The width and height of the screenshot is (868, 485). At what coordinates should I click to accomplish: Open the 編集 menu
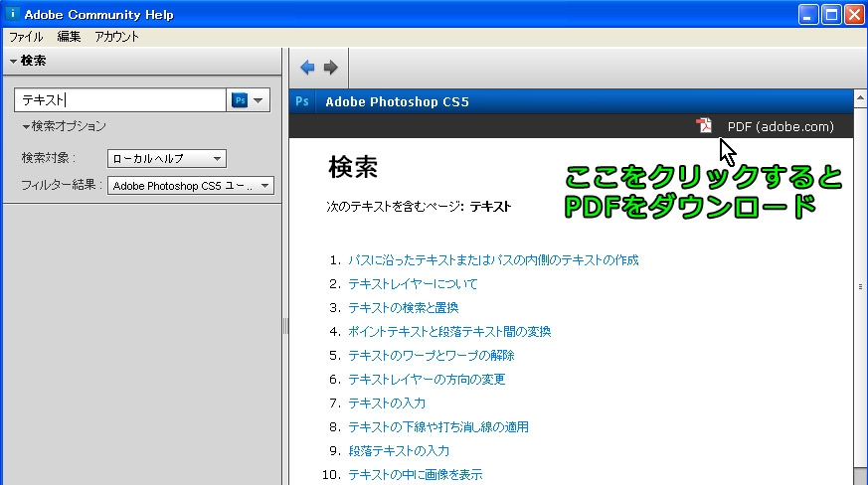pyautogui.click(x=69, y=37)
